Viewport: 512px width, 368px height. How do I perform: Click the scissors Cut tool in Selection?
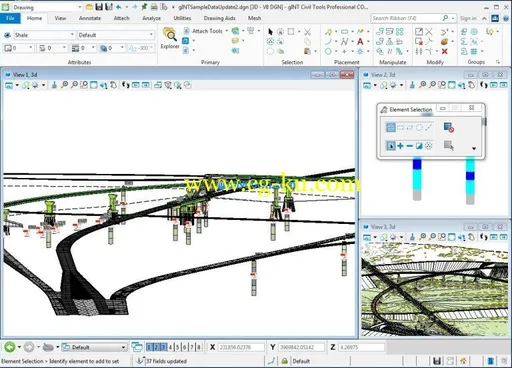pyautogui.click(x=307, y=32)
